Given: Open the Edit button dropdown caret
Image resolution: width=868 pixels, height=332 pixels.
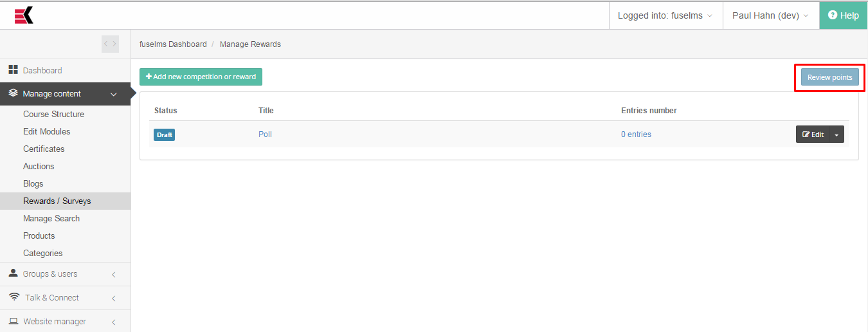Looking at the screenshot, I should (x=836, y=134).
